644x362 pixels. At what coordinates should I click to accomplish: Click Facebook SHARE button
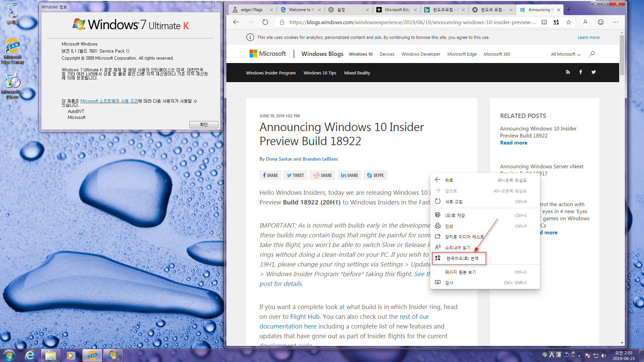coord(270,175)
